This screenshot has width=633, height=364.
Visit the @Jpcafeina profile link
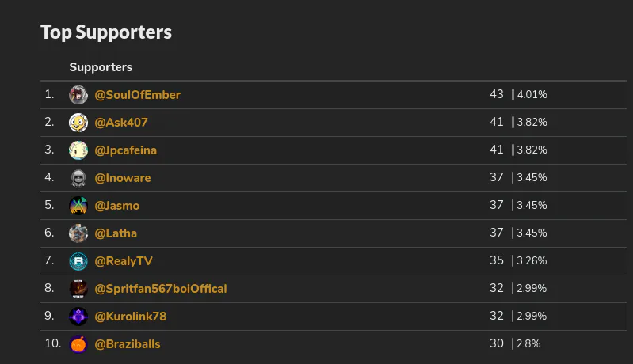point(127,150)
